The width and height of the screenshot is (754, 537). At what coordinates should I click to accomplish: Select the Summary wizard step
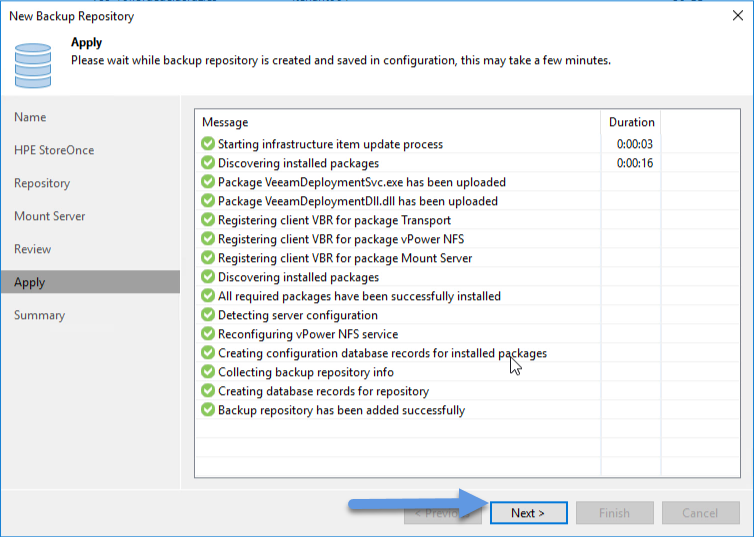pos(39,315)
